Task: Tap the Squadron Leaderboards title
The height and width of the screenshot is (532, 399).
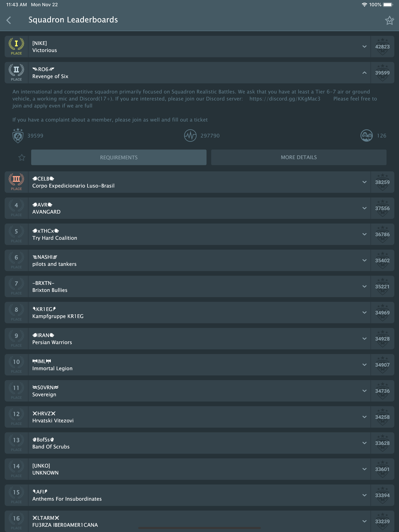Action: [73, 20]
